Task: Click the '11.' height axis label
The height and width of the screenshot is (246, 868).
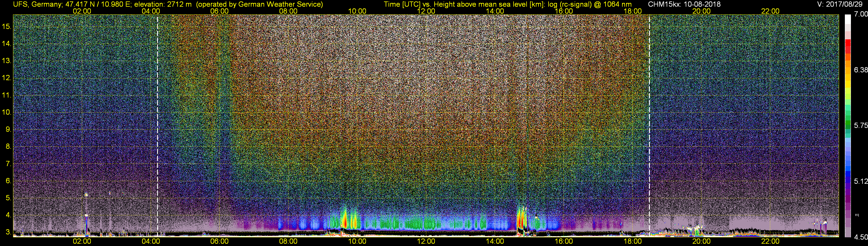Action: tap(6, 95)
